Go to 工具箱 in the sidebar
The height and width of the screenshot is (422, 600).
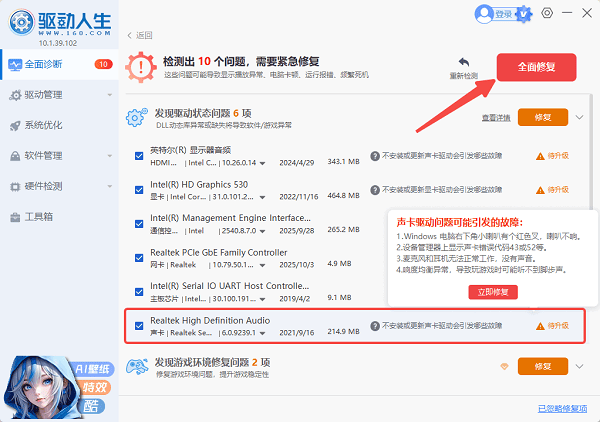click(39, 216)
